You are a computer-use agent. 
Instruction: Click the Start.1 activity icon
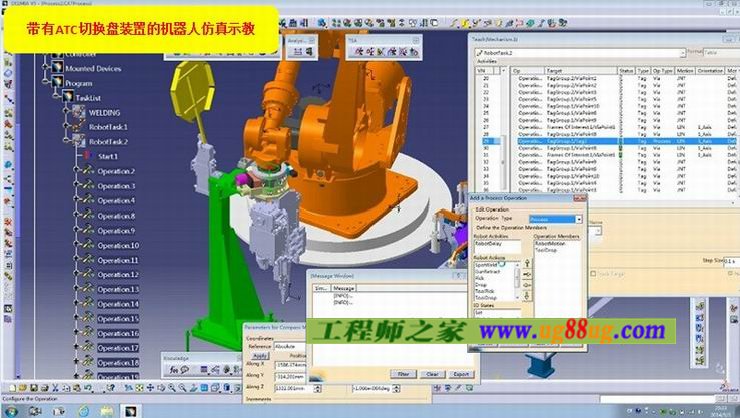pyautogui.click(x=91, y=157)
